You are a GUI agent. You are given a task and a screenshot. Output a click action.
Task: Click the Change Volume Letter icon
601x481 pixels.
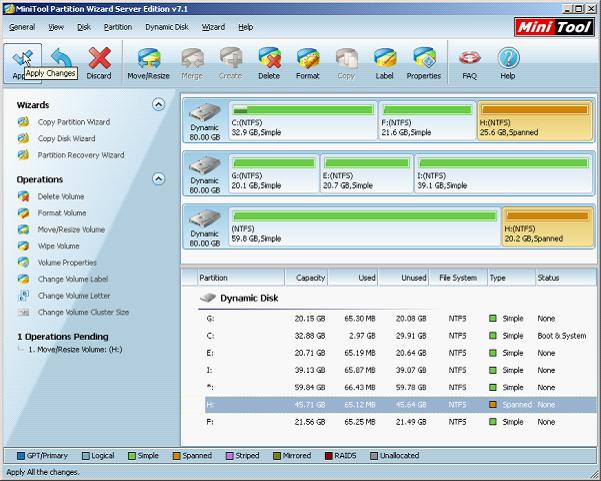(23, 295)
